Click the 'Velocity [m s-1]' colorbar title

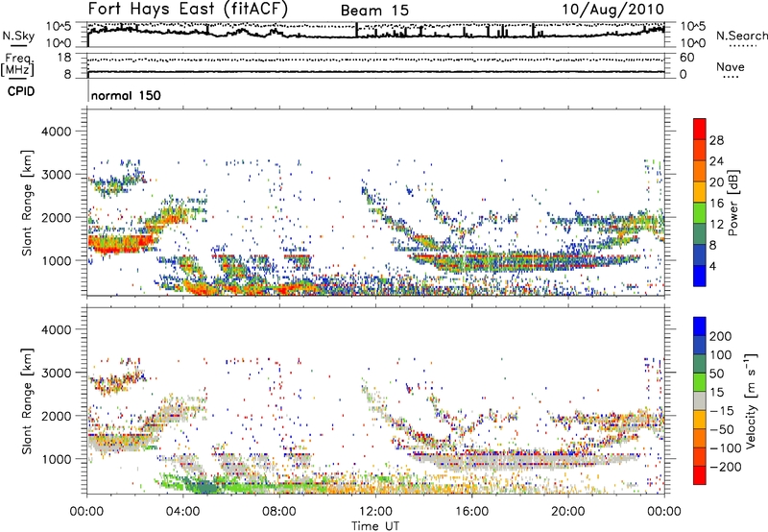[x=751, y=400]
